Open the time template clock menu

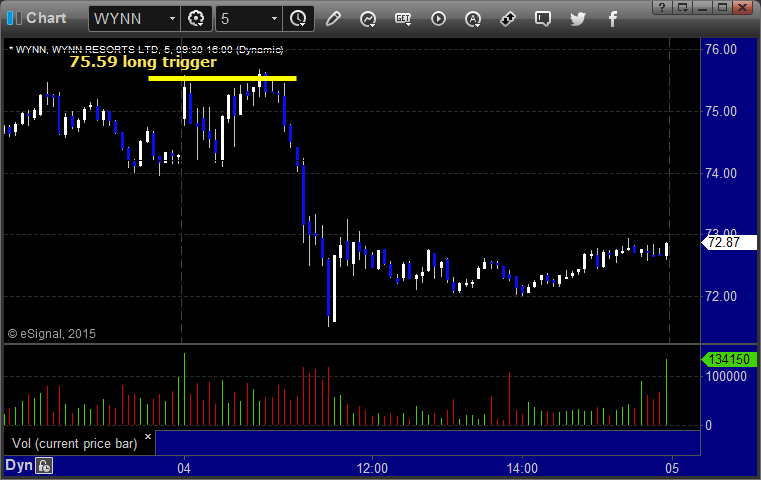click(x=298, y=19)
